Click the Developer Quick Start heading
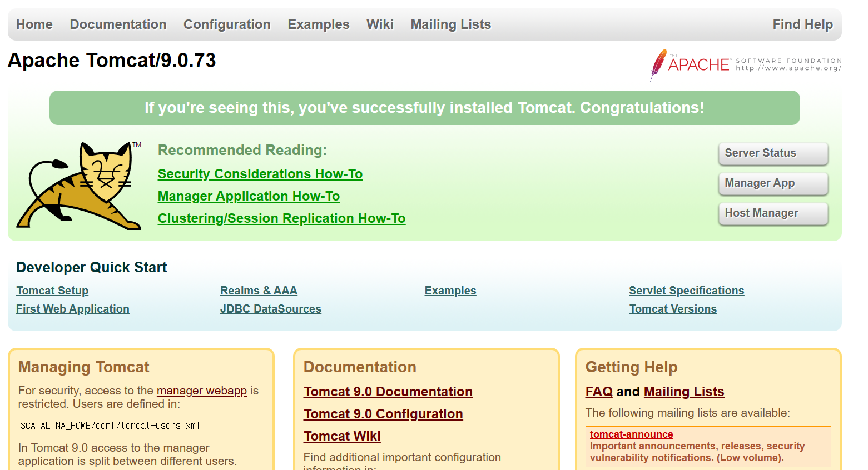 (92, 267)
